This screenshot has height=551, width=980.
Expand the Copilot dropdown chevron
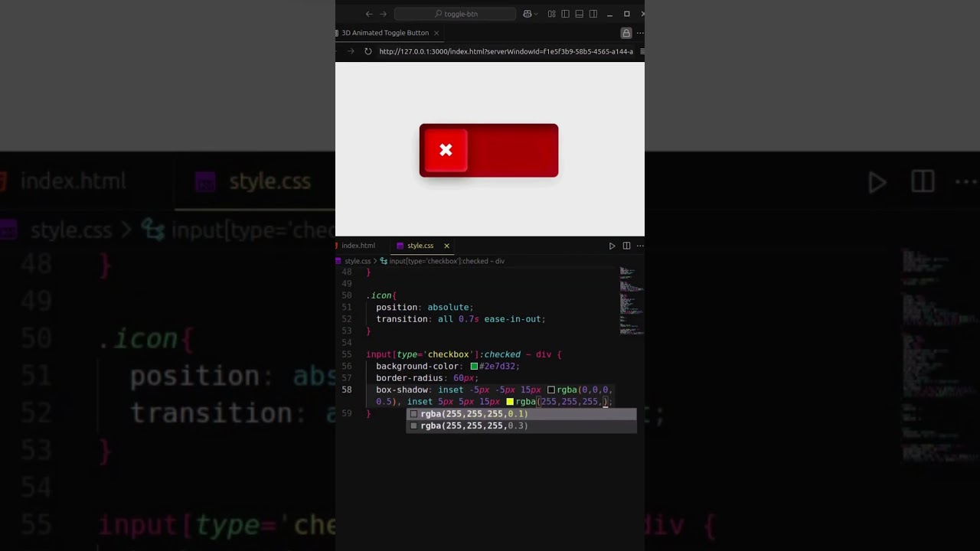point(535,14)
